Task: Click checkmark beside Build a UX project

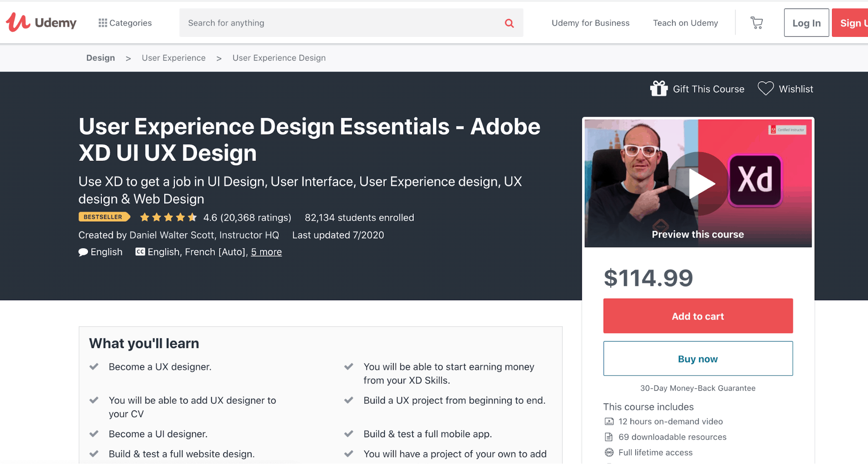Action: [x=349, y=400]
